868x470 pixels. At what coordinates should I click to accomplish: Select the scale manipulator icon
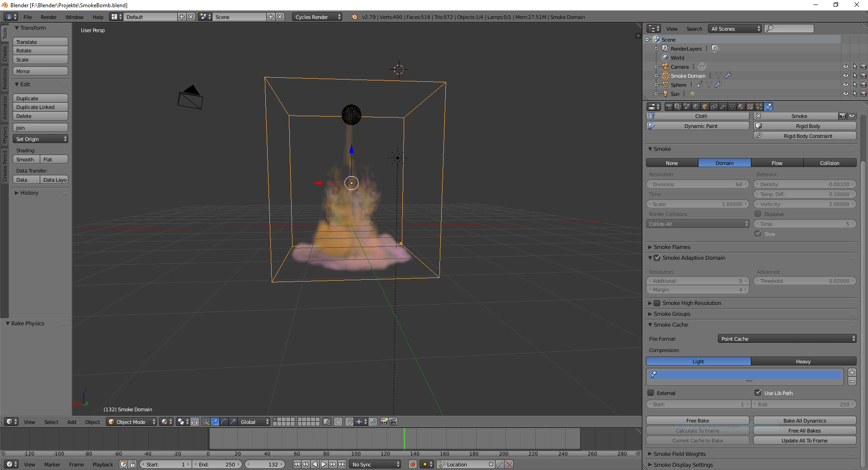click(233, 422)
